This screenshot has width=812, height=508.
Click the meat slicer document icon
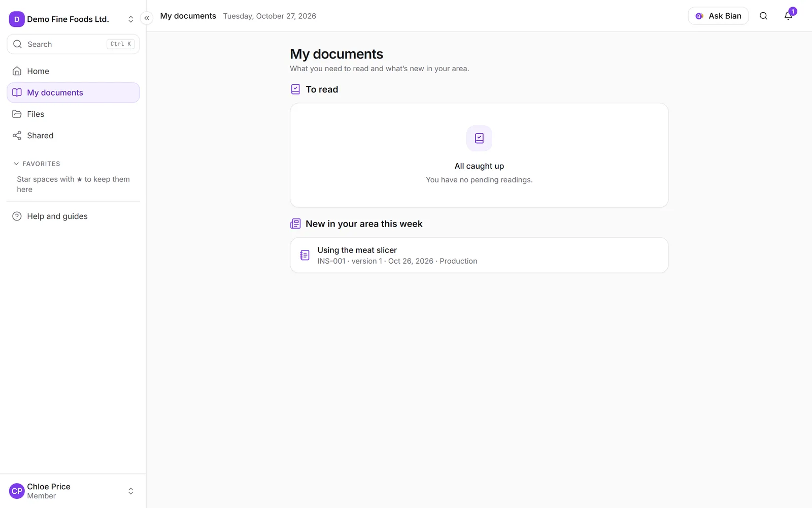point(304,255)
